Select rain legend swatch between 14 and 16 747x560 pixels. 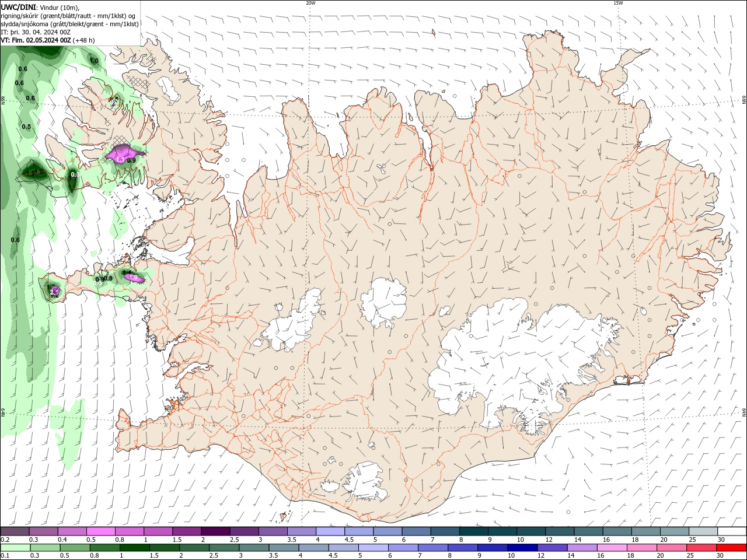(x=581, y=548)
